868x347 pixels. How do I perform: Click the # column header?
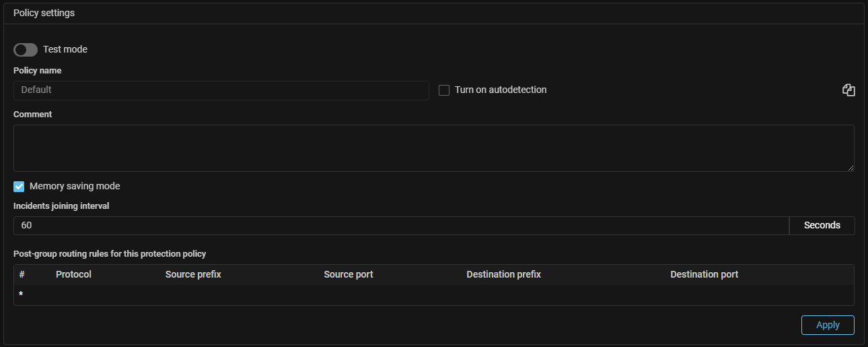point(22,274)
